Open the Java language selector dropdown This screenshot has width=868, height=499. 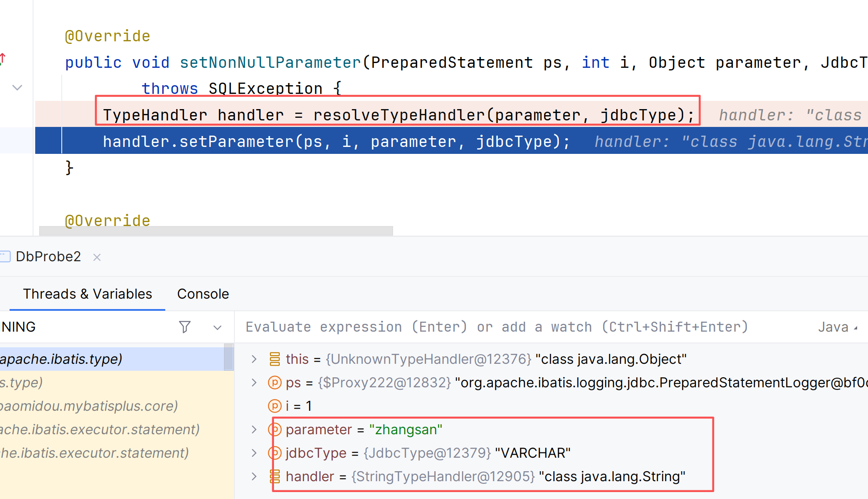point(838,327)
